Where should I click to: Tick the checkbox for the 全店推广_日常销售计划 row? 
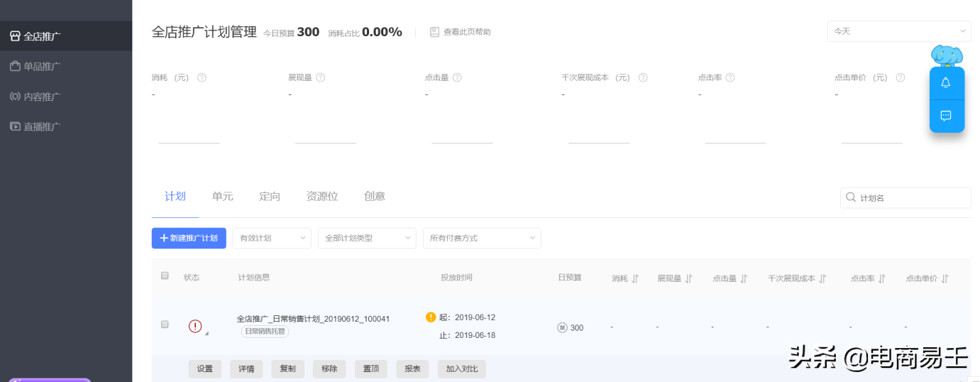coord(165,324)
